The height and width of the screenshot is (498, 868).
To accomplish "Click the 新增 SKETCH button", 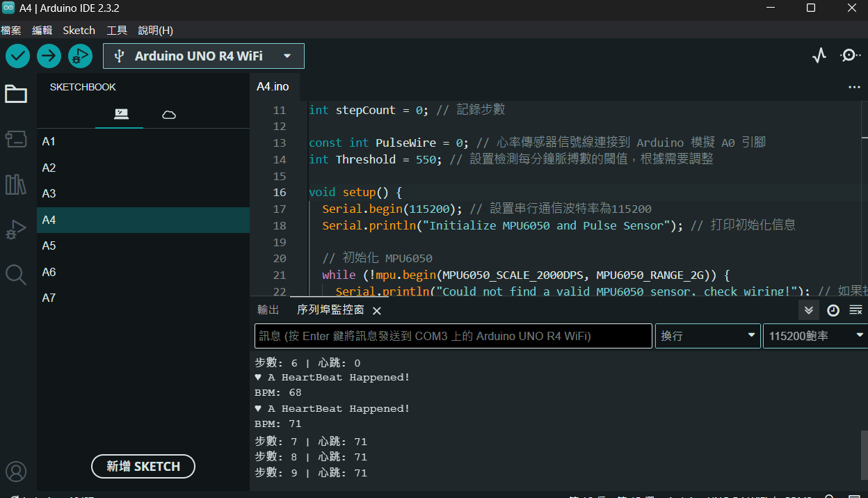I will tap(143, 466).
